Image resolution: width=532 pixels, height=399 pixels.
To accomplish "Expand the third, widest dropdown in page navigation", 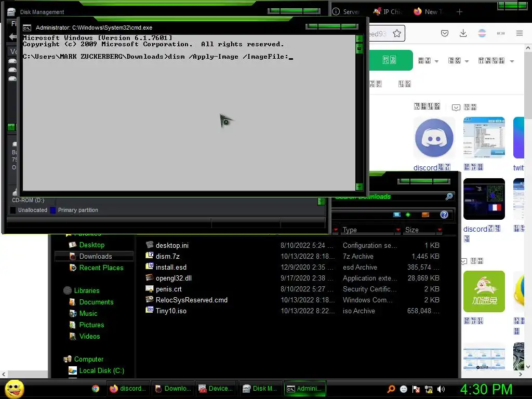I will [x=496, y=61].
